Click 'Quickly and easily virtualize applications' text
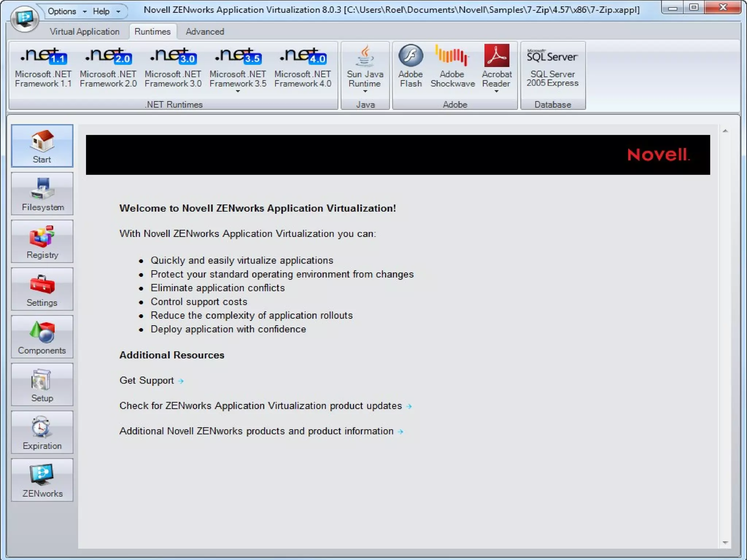 click(x=242, y=260)
